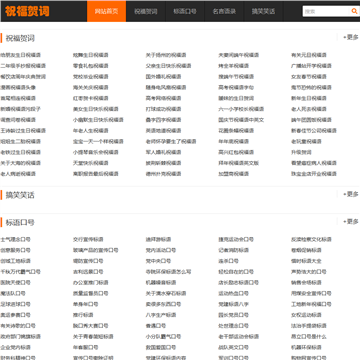Open 新春佳节公司祝福语 link
Viewport: 360px width, 360px height.
click(x=314, y=131)
